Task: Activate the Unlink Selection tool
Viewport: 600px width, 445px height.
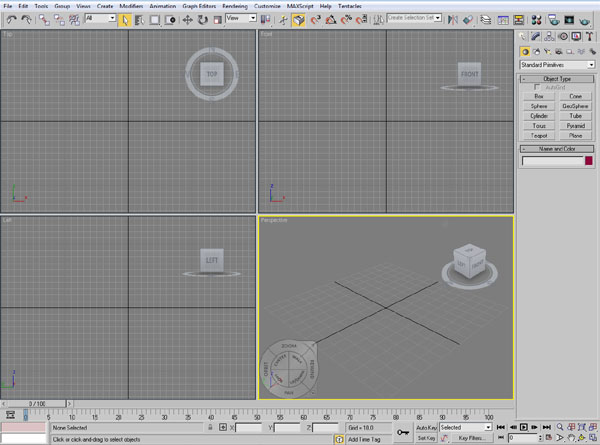Action: [x=59, y=20]
